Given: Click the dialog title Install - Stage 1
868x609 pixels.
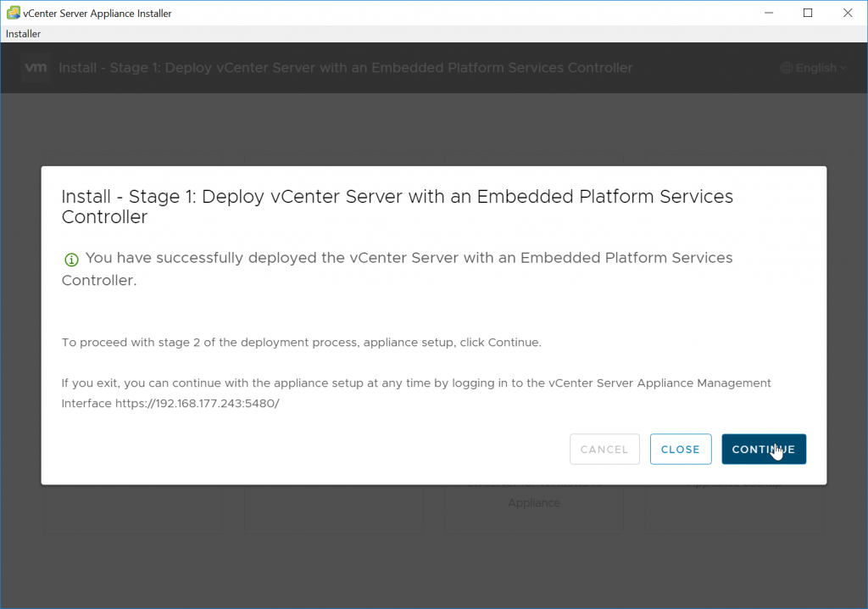Looking at the screenshot, I should 397,206.
